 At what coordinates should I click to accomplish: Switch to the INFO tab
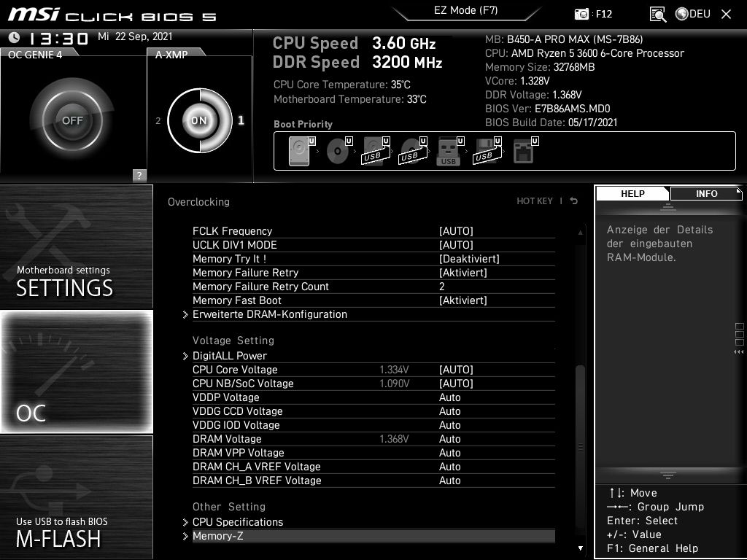[x=705, y=193]
